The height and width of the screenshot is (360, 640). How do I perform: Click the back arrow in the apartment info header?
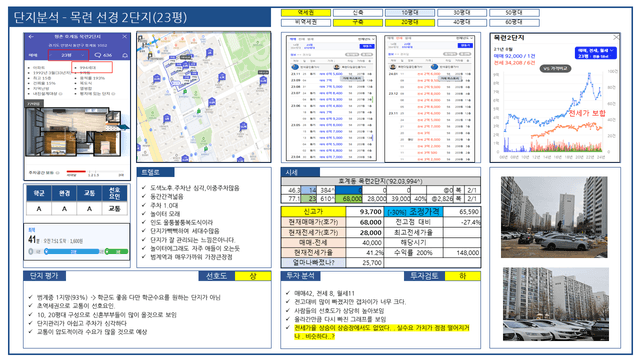click(x=31, y=37)
